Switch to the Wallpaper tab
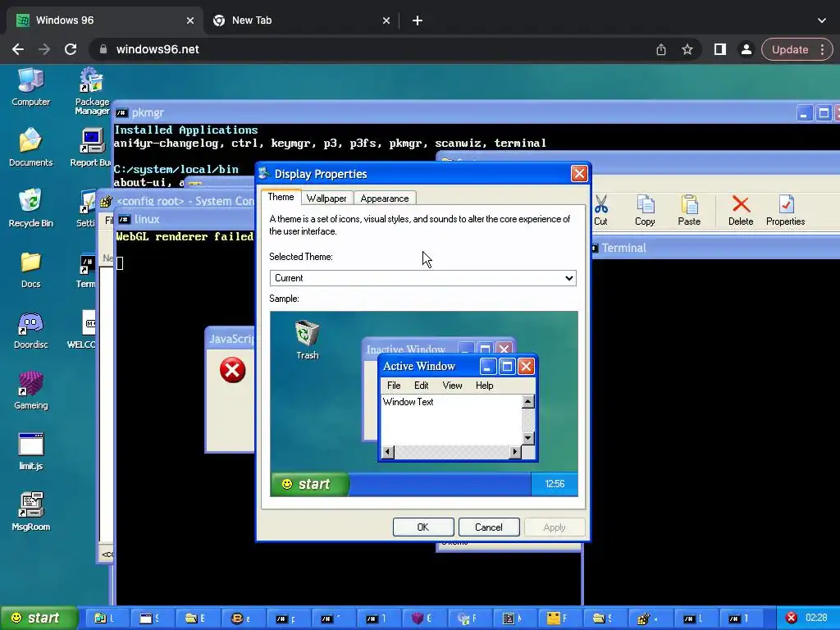The height and width of the screenshot is (630, 840). [326, 199]
